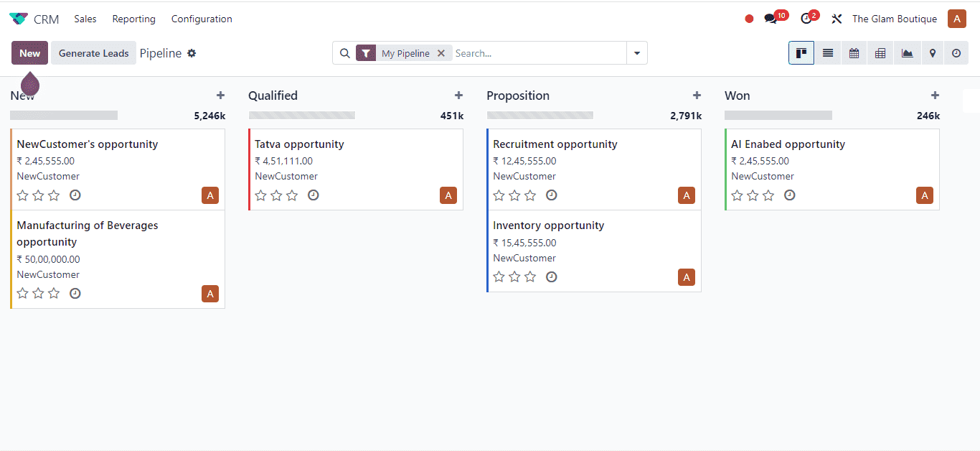Image resolution: width=980 pixels, height=451 pixels.
Task: Open the Map view
Action: coord(933,52)
